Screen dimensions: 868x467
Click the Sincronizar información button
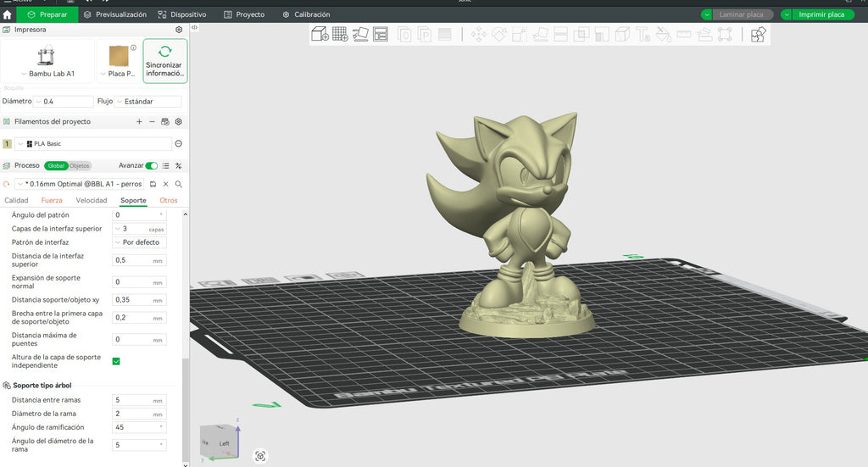[165, 61]
